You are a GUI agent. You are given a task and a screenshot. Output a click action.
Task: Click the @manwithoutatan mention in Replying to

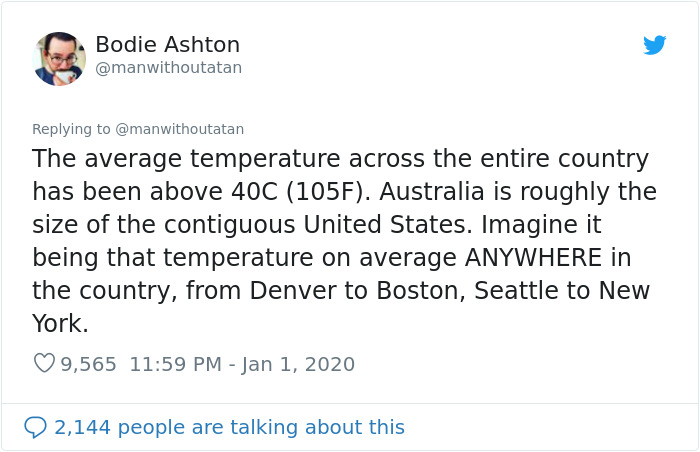pos(180,129)
